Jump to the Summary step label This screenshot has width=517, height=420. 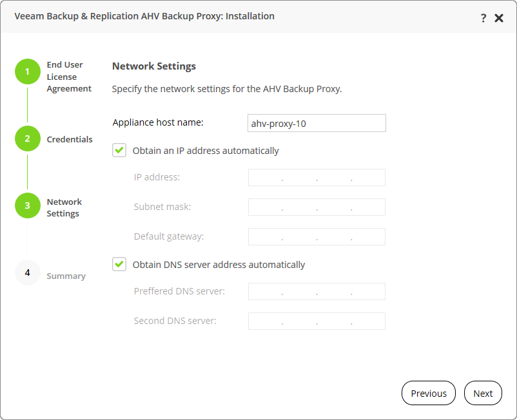pos(66,276)
